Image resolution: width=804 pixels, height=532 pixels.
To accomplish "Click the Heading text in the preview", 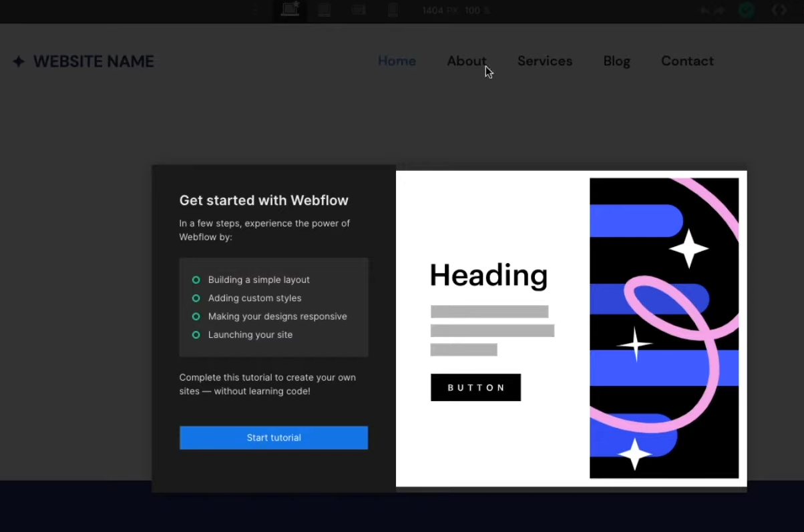I will point(489,275).
